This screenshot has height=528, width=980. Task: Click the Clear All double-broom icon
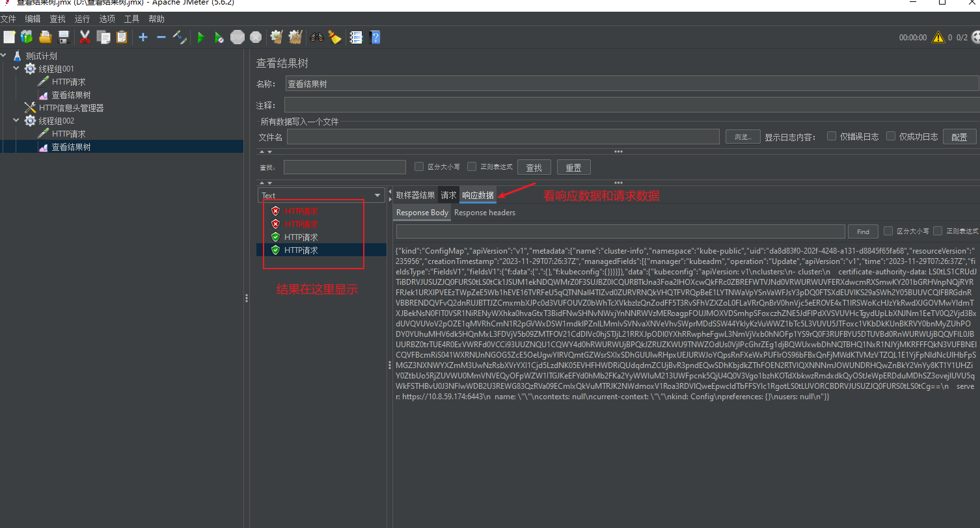[x=295, y=37]
